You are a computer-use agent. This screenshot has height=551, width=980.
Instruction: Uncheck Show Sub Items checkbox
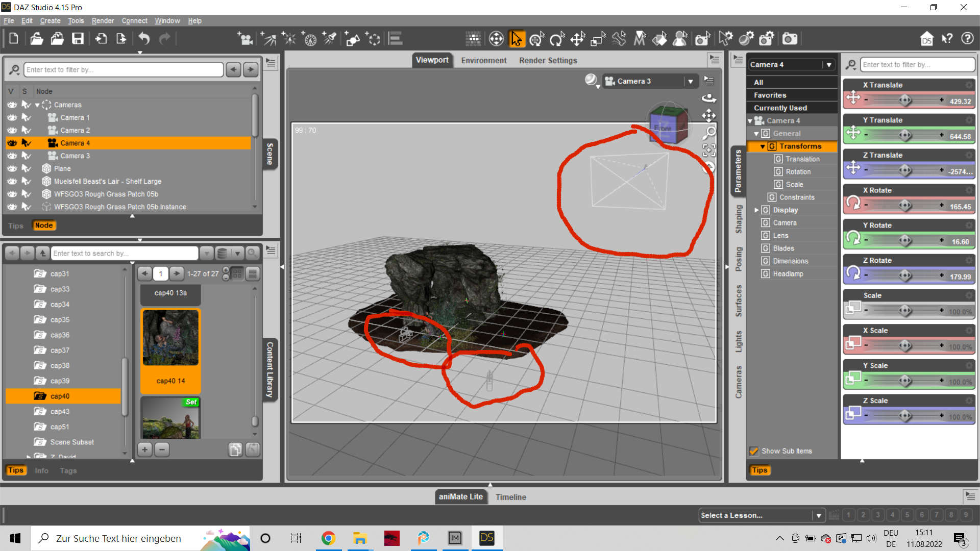[754, 451]
